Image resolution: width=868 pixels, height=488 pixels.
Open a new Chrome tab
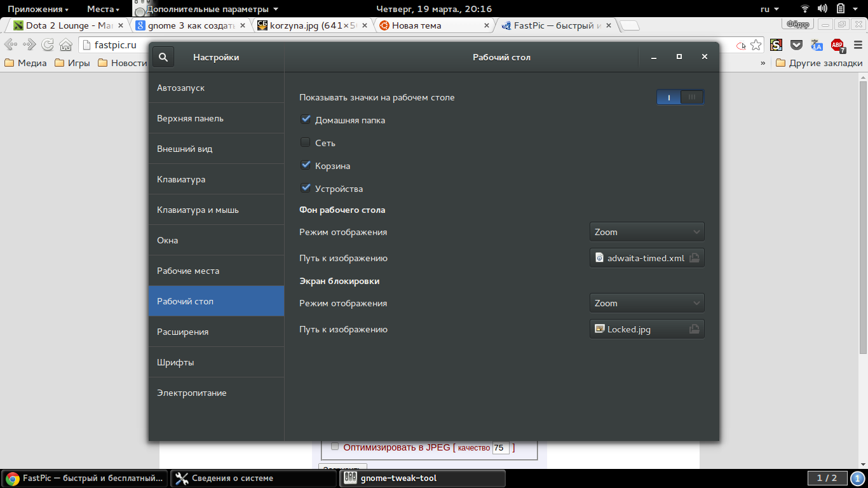tap(630, 26)
